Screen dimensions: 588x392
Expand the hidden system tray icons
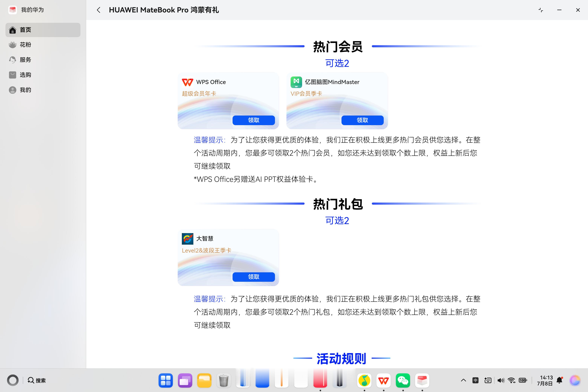click(463, 380)
